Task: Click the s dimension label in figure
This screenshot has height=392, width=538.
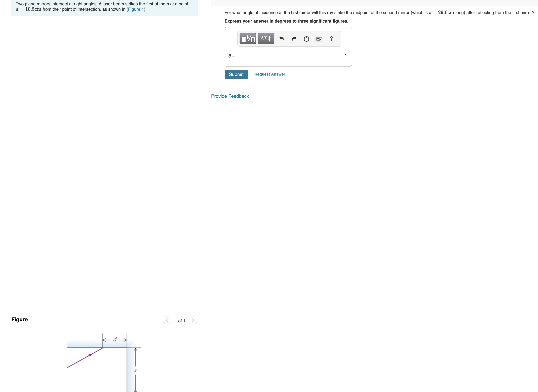Action: (x=135, y=370)
